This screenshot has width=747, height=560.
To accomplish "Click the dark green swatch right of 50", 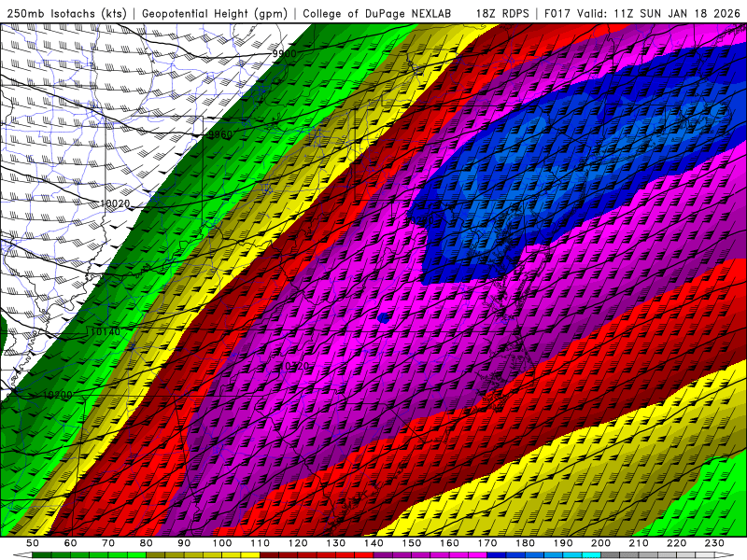I will [42, 555].
